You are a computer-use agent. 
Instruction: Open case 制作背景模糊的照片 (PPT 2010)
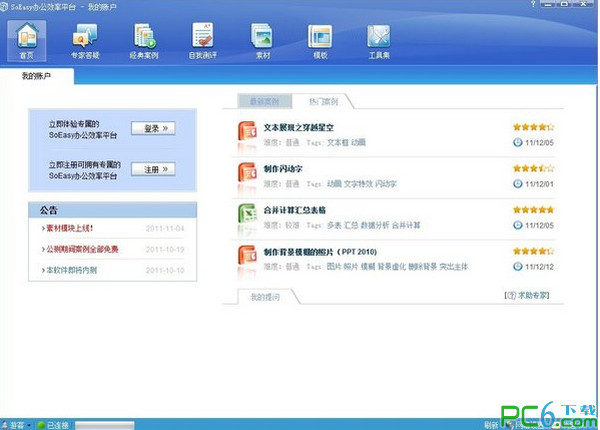click(x=320, y=252)
